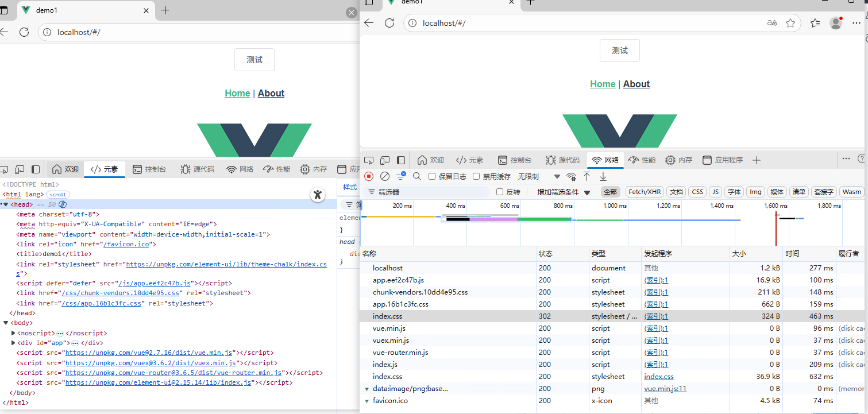
Task: Select vue-router.min.js request row
Action: tap(613, 353)
